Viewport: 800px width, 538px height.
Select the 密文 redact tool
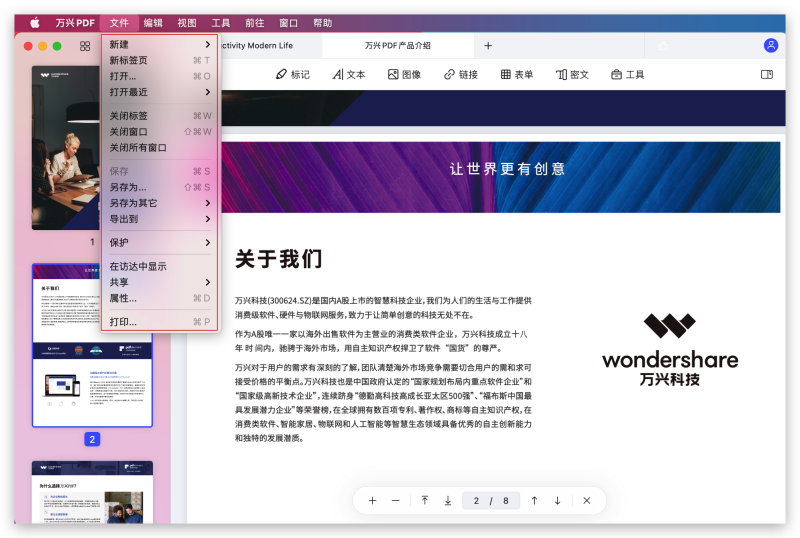[572, 75]
